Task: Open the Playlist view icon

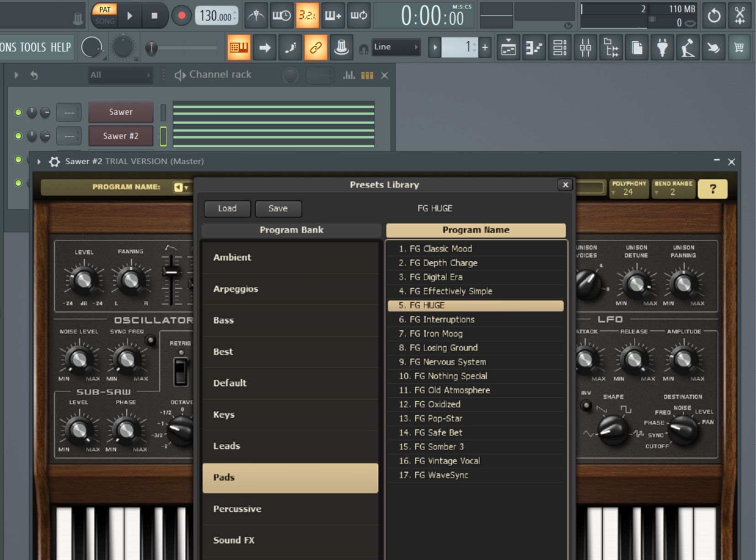Action: pos(509,47)
